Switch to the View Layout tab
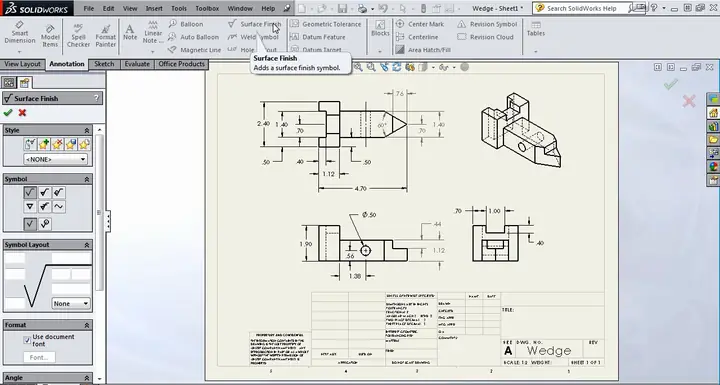Image resolution: width=720 pixels, height=385 pixels. [x=22, y=64]
